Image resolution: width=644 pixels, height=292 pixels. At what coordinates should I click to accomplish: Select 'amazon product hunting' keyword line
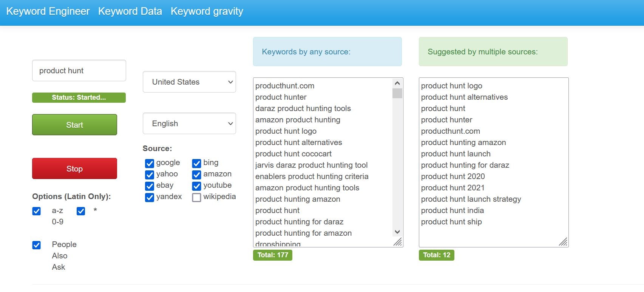298,120
